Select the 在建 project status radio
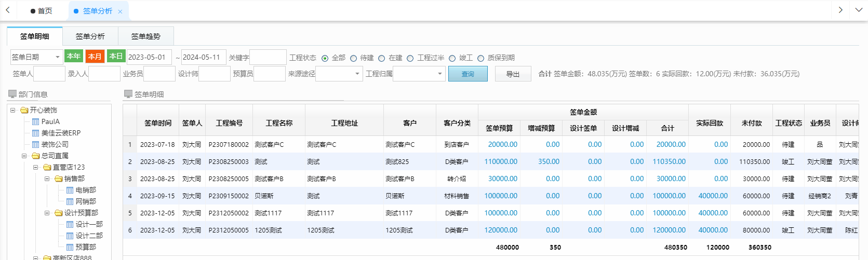 click(382, 58)
